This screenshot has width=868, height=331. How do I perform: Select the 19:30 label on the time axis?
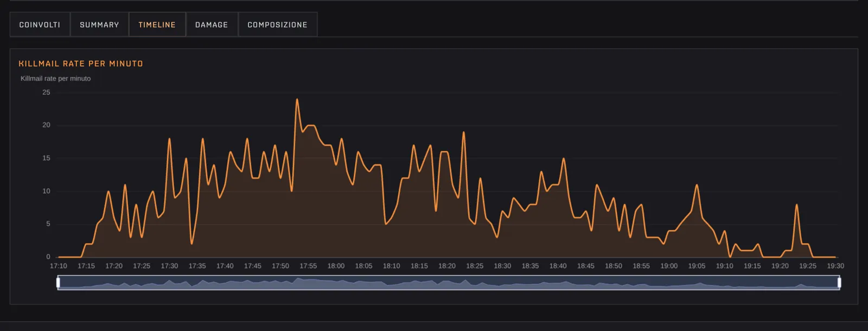coord(835,266)
